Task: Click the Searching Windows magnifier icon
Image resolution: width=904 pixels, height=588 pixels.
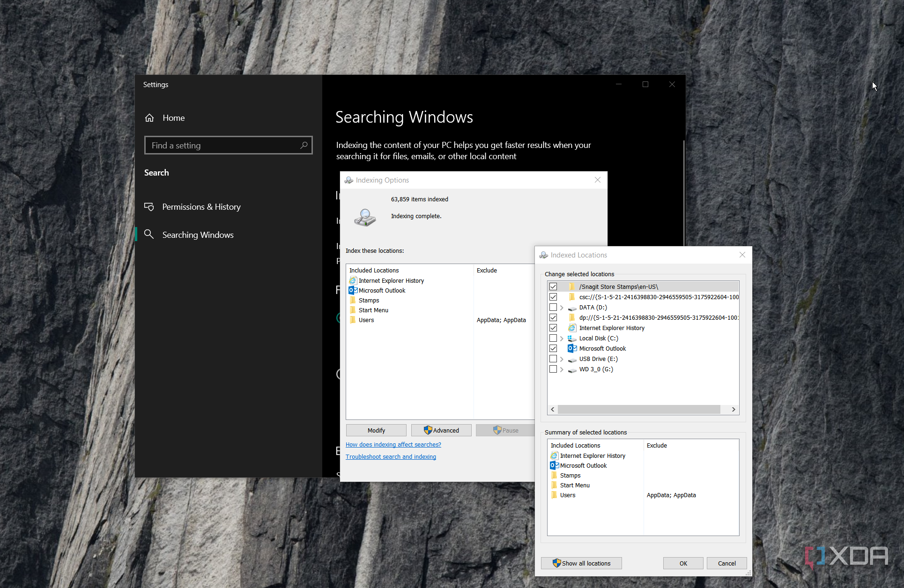Action: 149,234
